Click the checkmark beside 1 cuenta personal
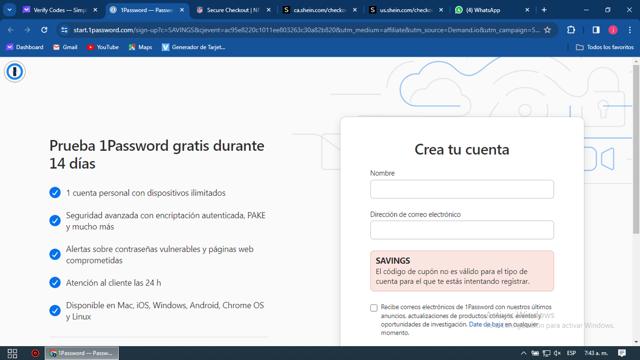640x360 pixels. pos(55,193)
